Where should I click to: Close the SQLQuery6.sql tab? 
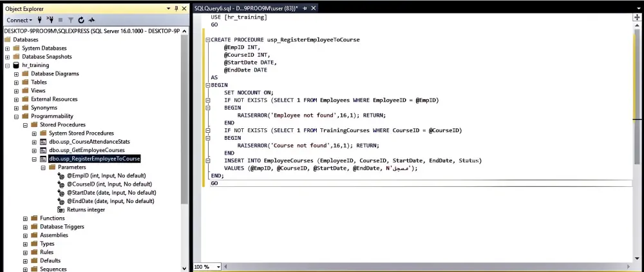312,8
